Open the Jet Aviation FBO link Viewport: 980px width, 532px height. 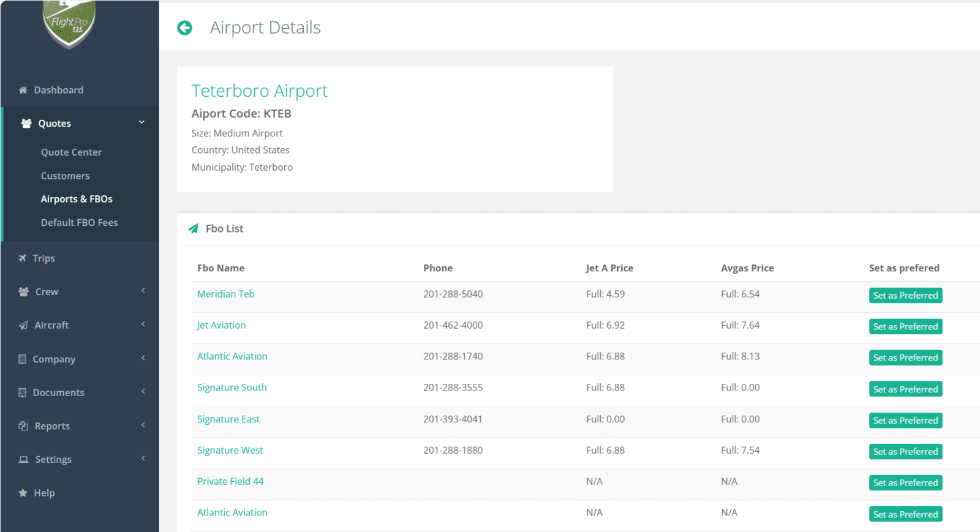pos(221,325)
